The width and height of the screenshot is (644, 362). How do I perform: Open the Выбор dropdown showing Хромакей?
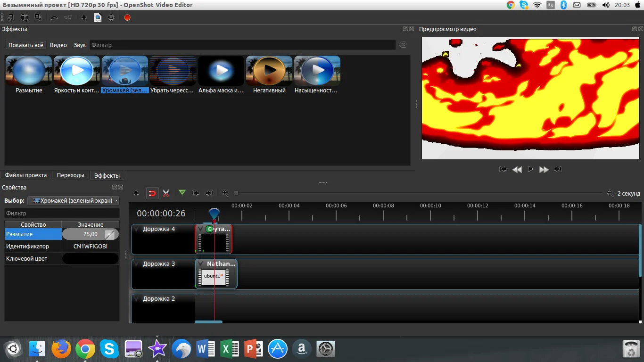point(74,200)
